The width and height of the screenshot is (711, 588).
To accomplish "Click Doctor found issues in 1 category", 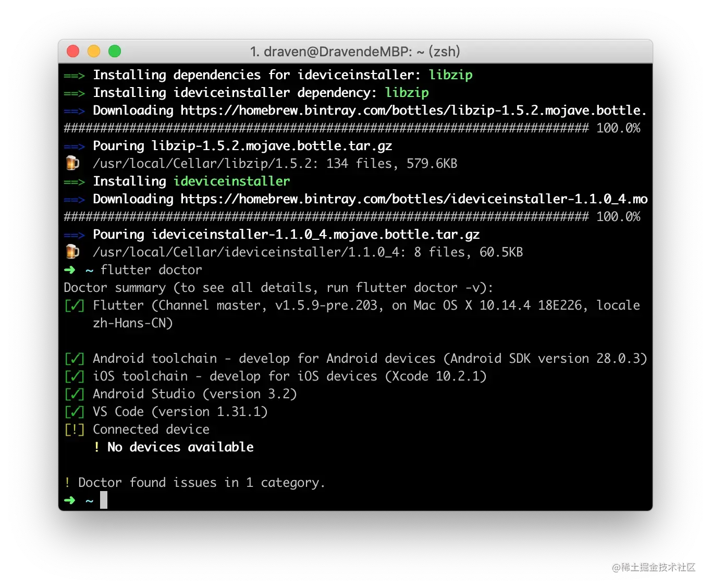I will point(202,483).
